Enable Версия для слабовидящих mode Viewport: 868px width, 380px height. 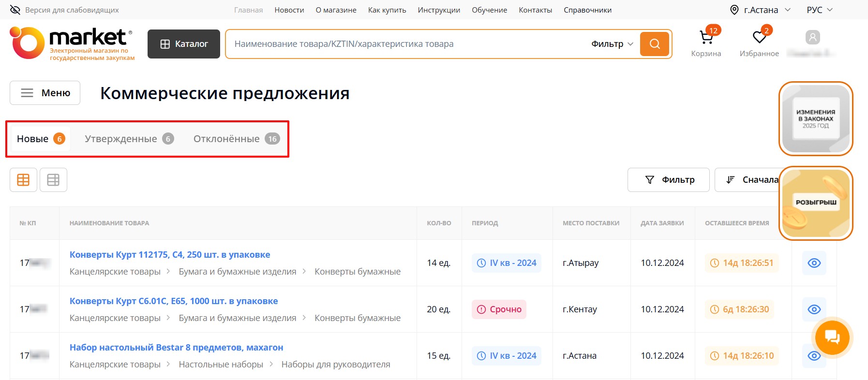pos(64,10)
